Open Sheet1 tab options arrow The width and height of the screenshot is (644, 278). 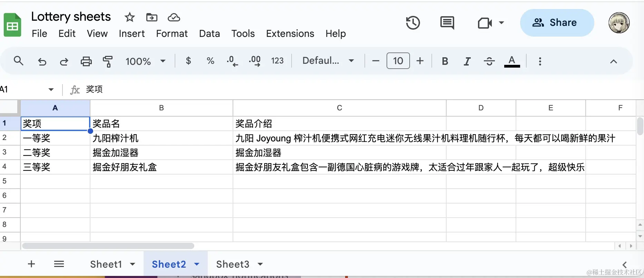[x=133, y=264]
